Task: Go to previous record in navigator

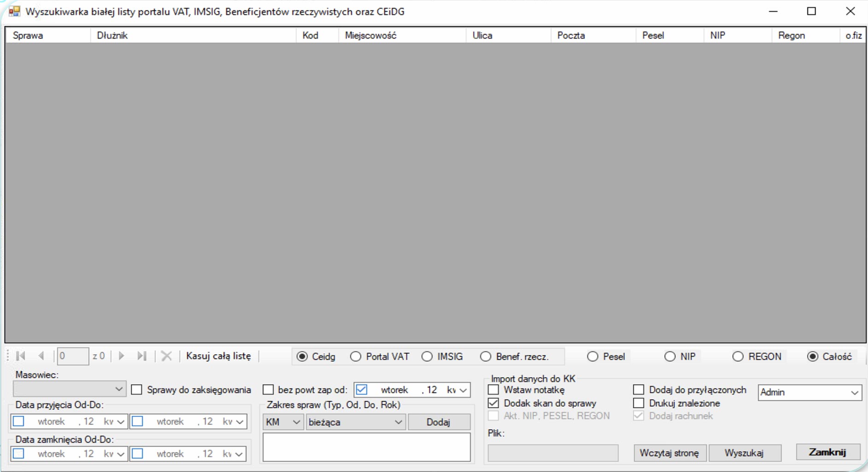Action: pyautogui.click(x=41, y=356)
